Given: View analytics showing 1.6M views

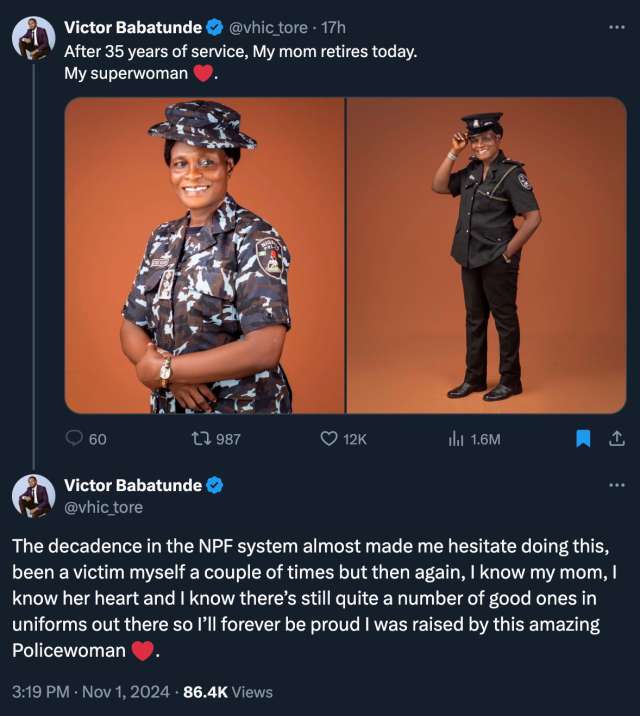Looking at the screenshot, I should pos(454,438).
